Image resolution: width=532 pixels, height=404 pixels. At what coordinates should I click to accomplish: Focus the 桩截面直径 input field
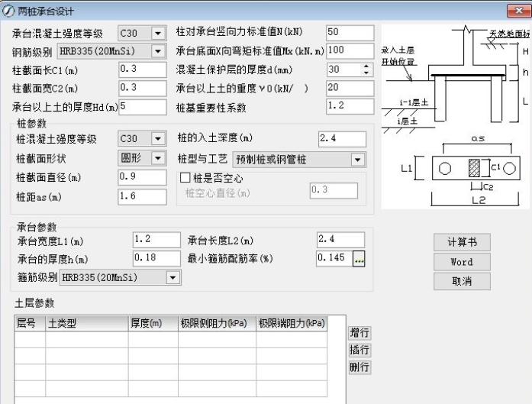(x=142, y=177)
